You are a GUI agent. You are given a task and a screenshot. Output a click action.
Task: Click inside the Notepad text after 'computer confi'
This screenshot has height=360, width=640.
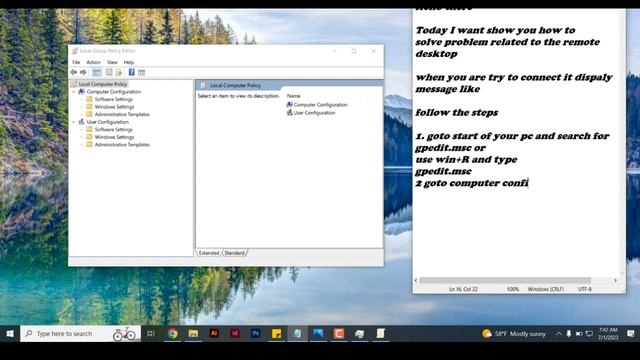pos(529,183)
